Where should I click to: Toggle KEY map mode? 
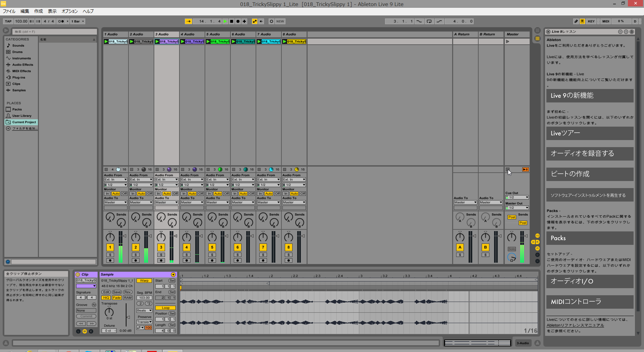(x=591, y=21)
